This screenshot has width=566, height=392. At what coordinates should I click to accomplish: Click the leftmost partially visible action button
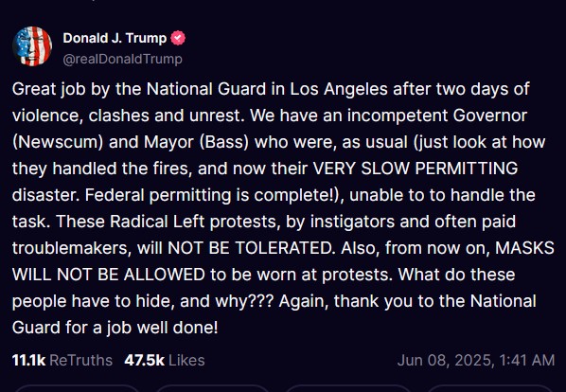[77, 388]
